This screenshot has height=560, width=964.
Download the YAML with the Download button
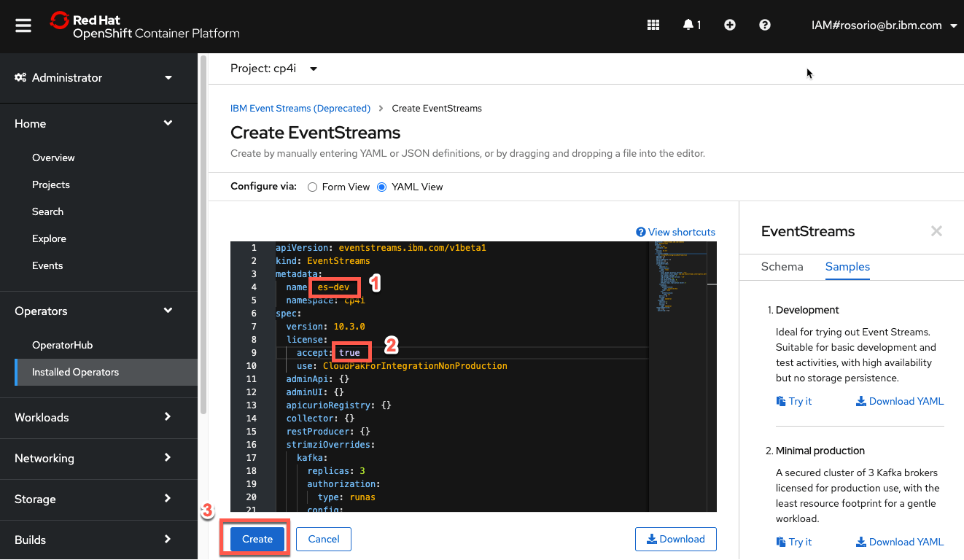[x=675, y=539]
